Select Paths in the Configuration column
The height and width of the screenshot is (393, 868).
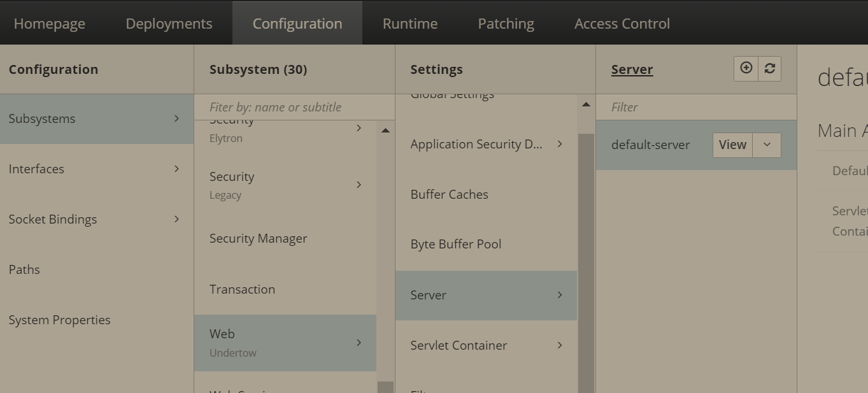coord(97,269)
